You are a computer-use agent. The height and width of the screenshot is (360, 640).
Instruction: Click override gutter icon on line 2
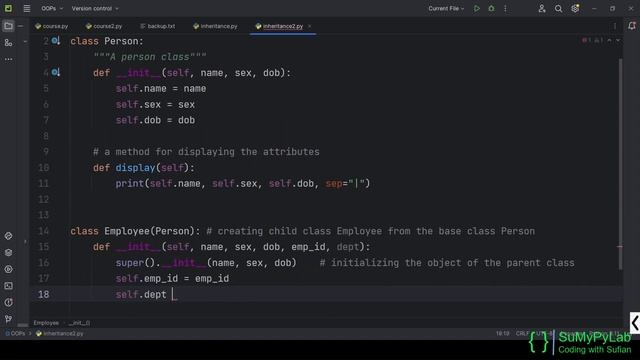pyautogui.click(x=56, y=41)
